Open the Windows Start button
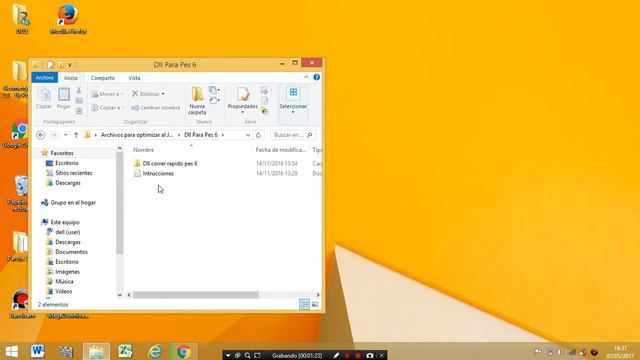The width and height of the screenshot is (640, 360). 12,351
